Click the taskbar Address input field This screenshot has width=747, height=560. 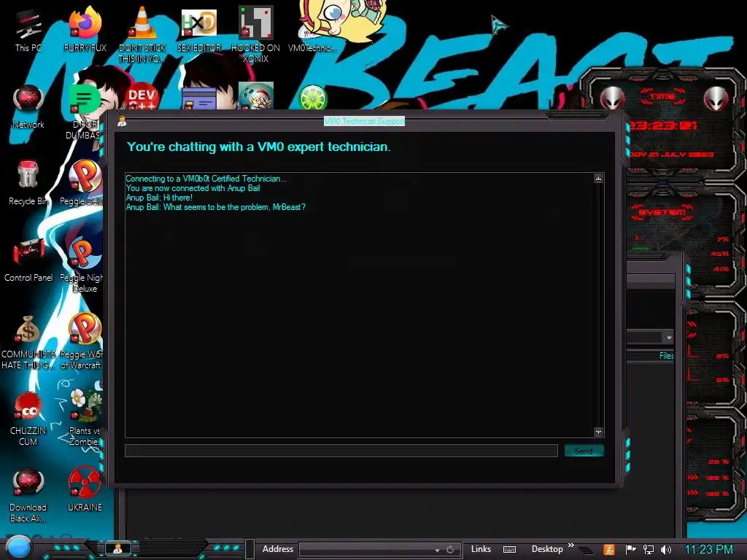tap(366, 550)
